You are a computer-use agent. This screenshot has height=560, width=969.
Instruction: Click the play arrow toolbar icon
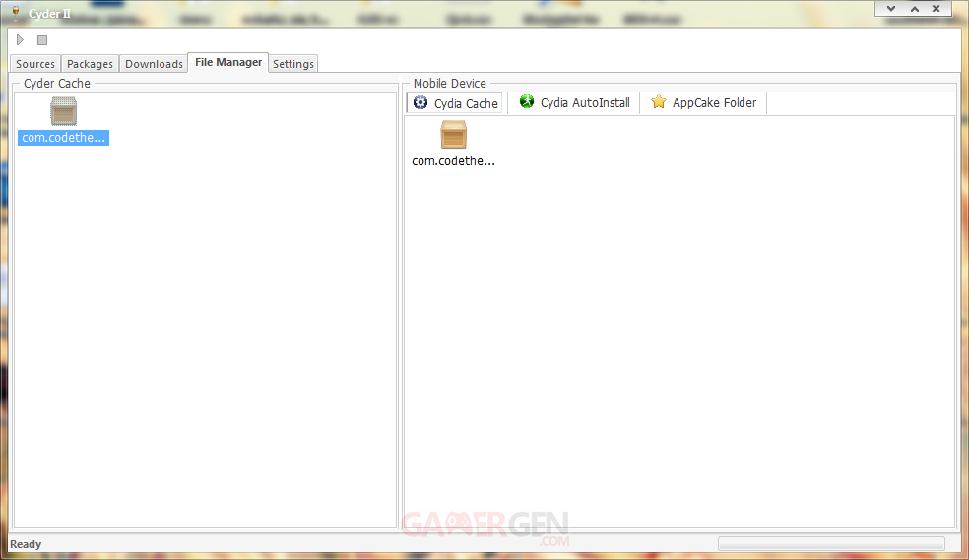[x=20, y=40]
